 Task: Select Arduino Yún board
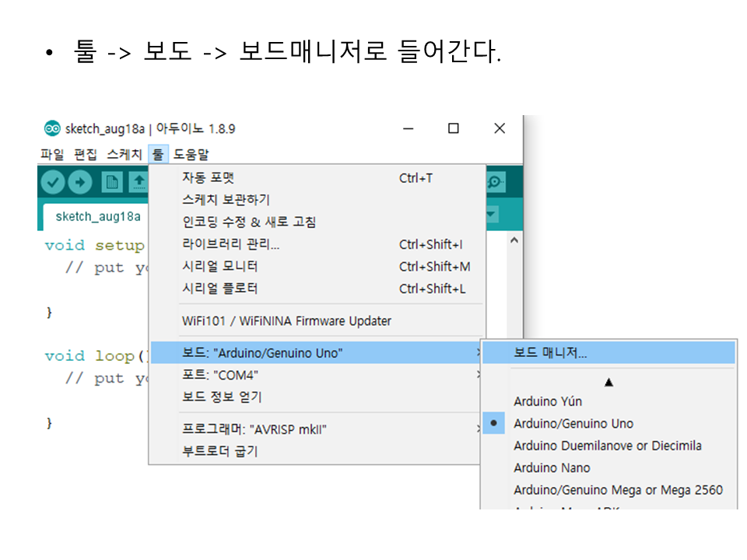[x=608, y=401]
